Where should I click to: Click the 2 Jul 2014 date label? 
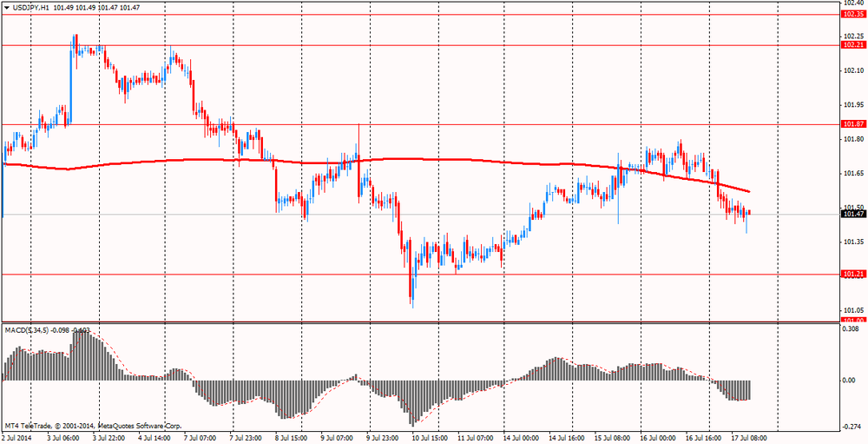pyautogui.click(x=16, y=438)
